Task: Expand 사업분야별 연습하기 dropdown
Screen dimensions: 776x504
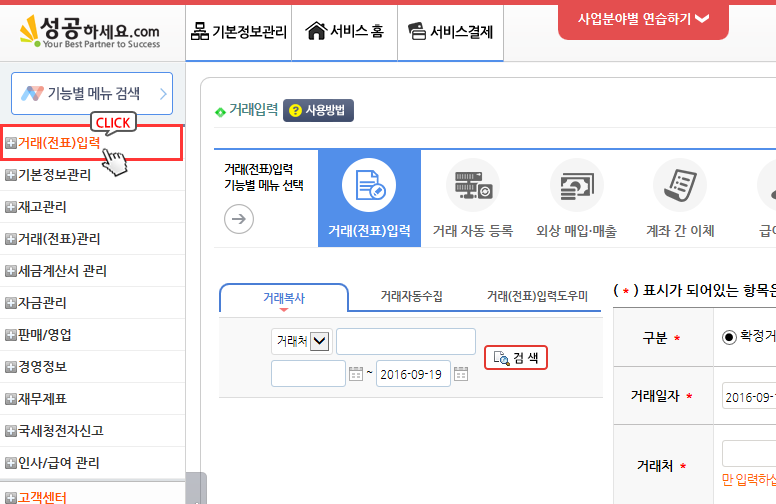Action: 643,20
